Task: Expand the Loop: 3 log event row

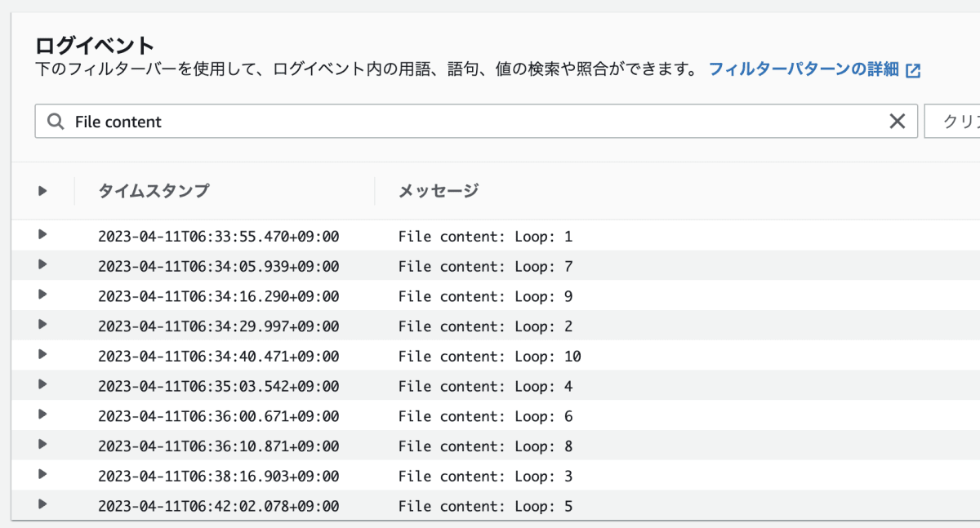Action: [x=42, y=474]
